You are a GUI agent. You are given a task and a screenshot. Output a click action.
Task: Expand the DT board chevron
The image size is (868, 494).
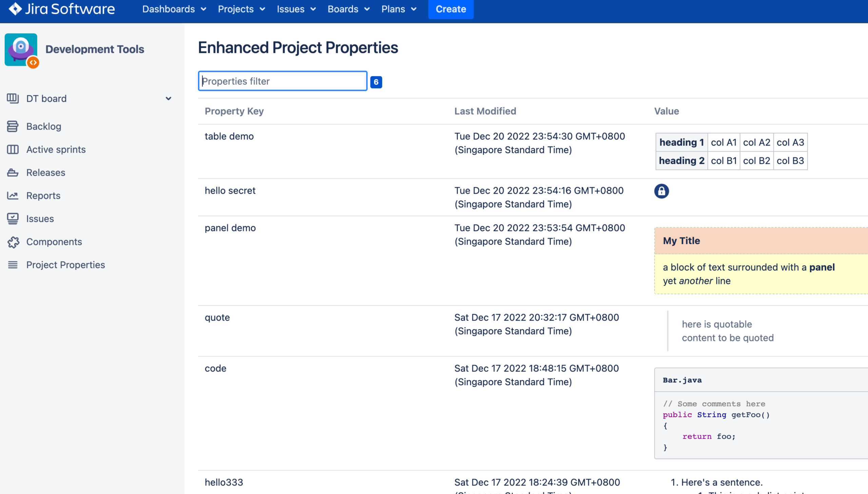168,98
